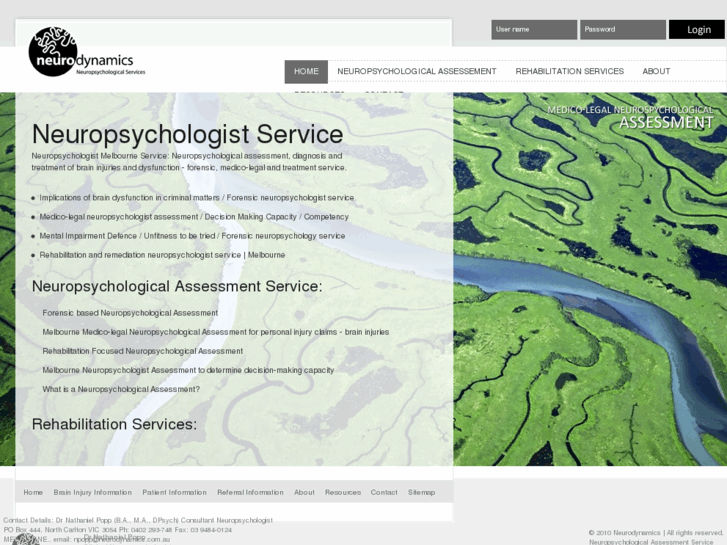The image size is (727, 545).
Task: Open footer Brain Injury Information link
Action: point(93,493)
